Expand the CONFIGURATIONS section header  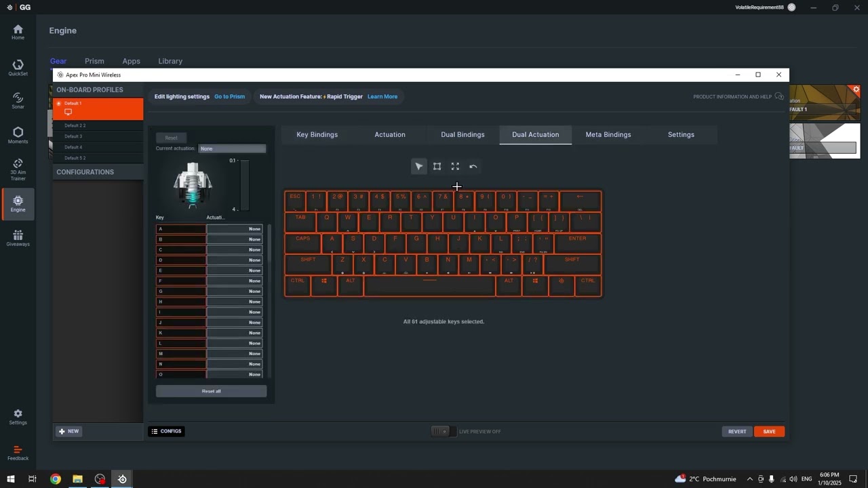[x=98, y=172]
